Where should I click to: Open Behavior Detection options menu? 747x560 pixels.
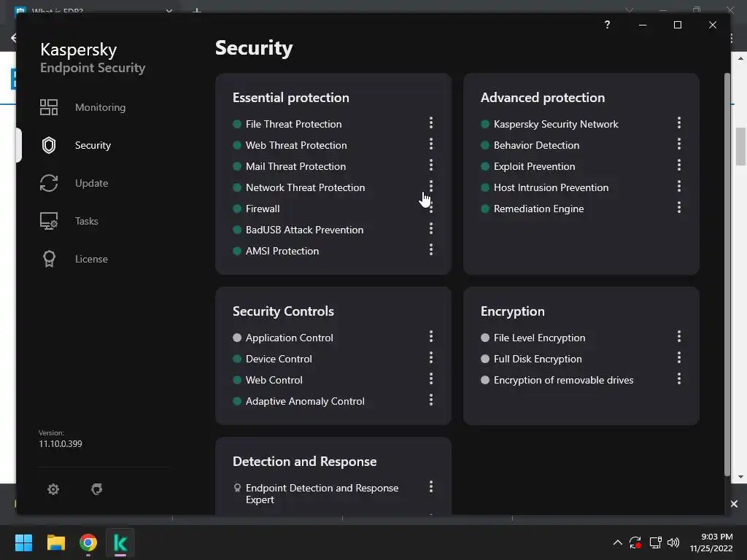click(679, 144)
